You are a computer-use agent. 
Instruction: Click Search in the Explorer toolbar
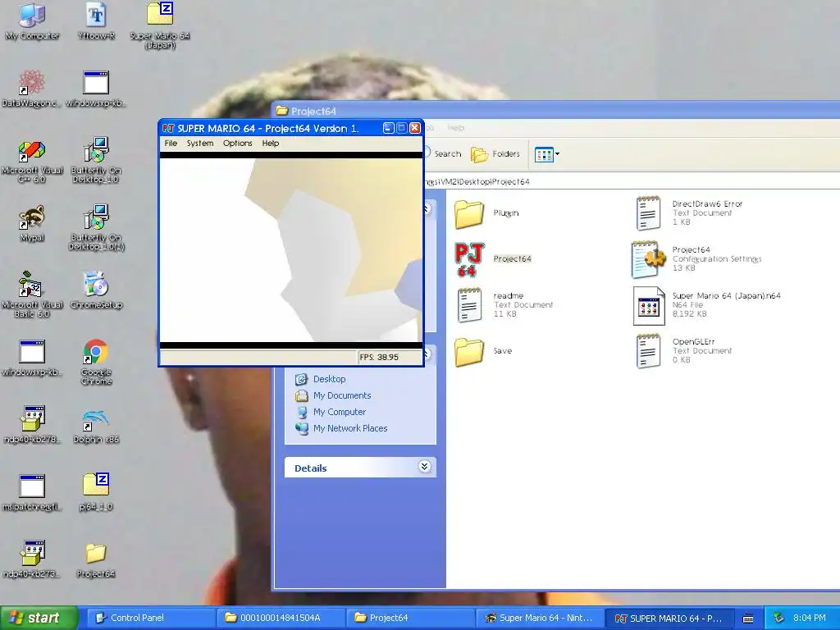[444, 153]
